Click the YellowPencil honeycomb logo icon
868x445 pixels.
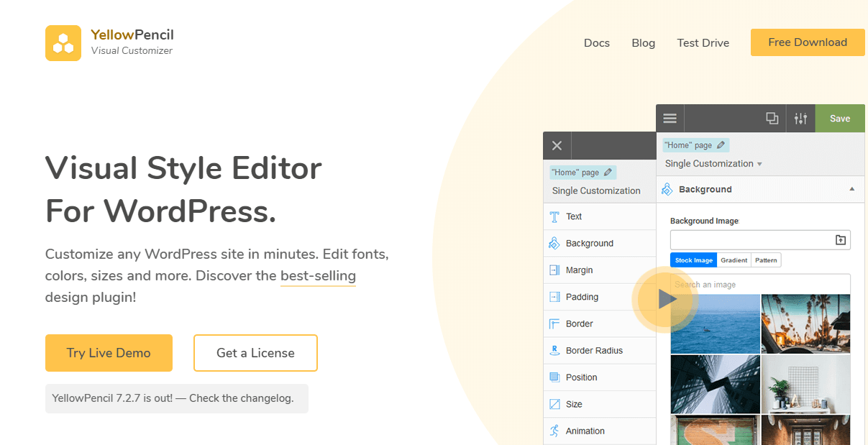point(63,43)
